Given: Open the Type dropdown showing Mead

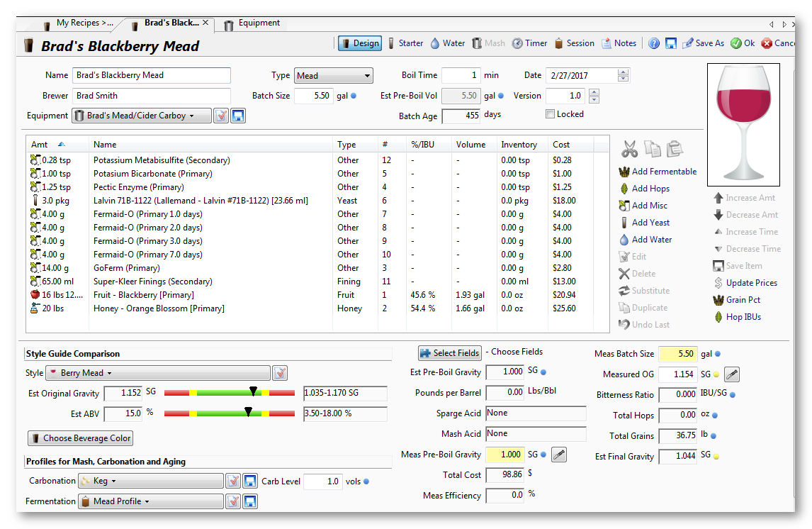Looking at the screenshot, I should coord(334,76).
